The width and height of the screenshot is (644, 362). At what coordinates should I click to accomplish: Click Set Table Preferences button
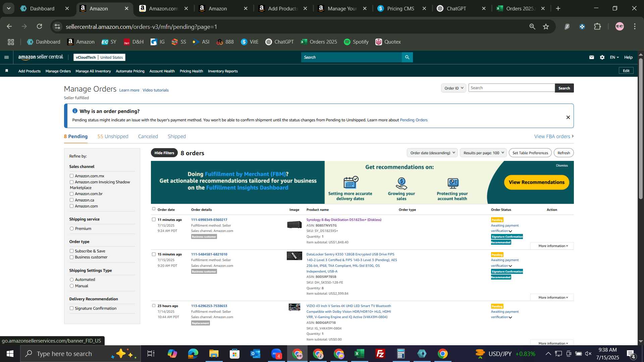coord(530,153)
